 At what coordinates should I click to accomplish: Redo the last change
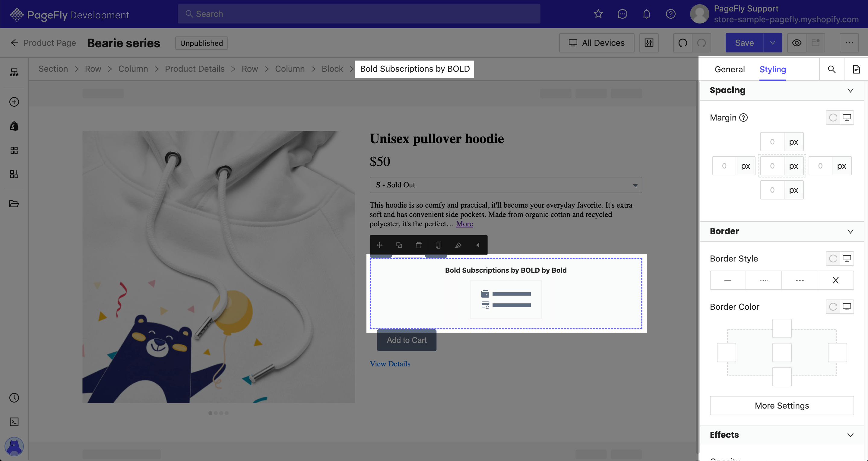tap(702, 43)
